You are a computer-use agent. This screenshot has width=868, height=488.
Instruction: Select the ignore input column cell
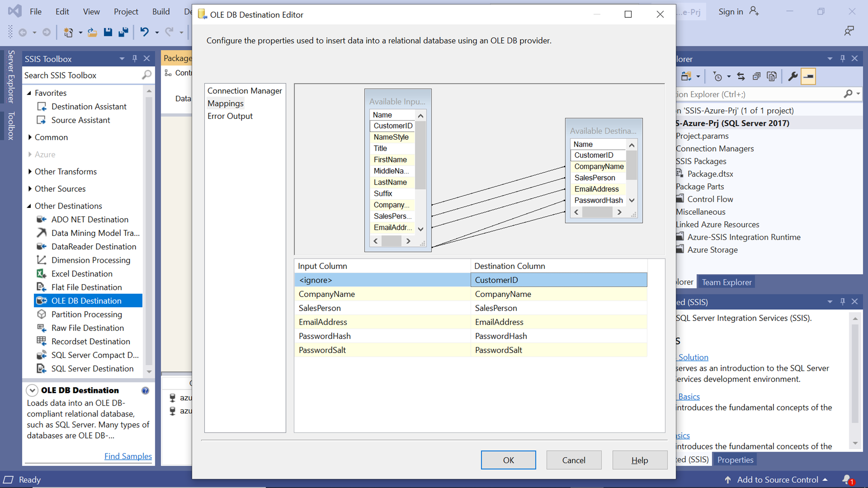coord(382,280)
